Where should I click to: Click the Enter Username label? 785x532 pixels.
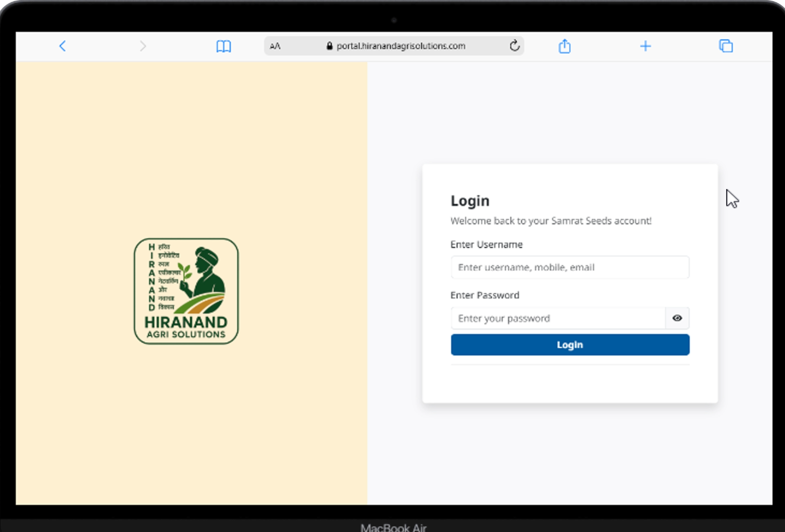pos(486,244)
